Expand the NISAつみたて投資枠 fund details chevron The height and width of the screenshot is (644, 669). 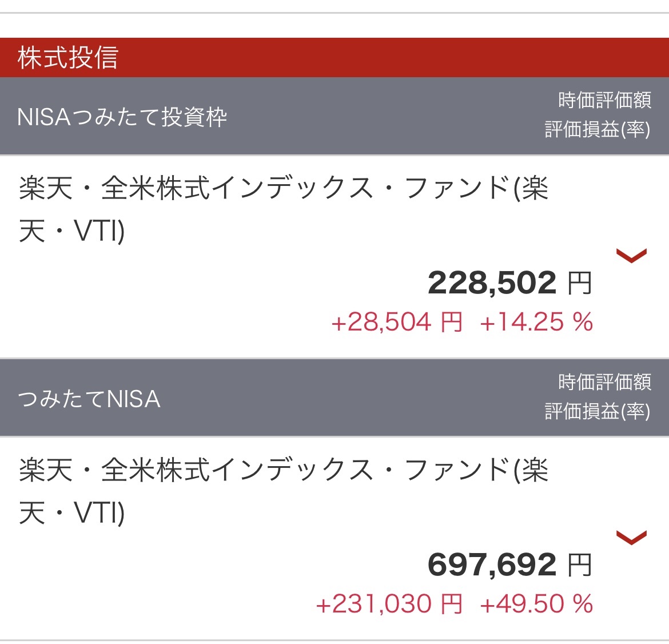click(x=631, y=255)
